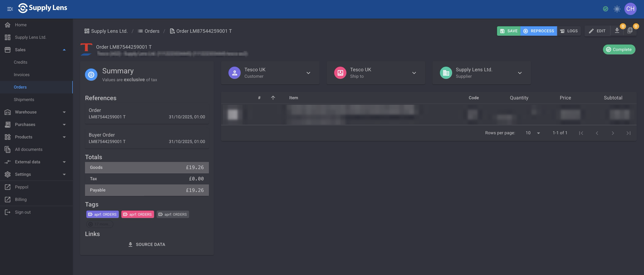Click the Complete status chip
Screen dimensions: 644x275
[x=619, y=49]
